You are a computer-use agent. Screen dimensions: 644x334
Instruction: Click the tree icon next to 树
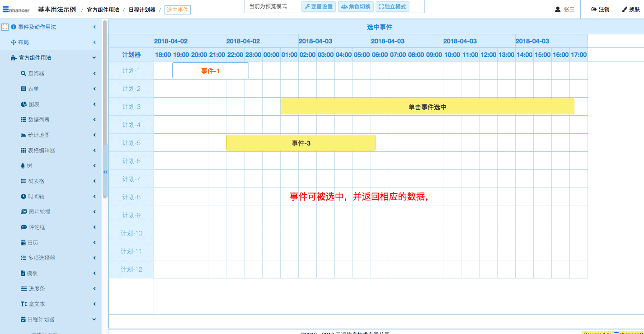coord(23,166)
